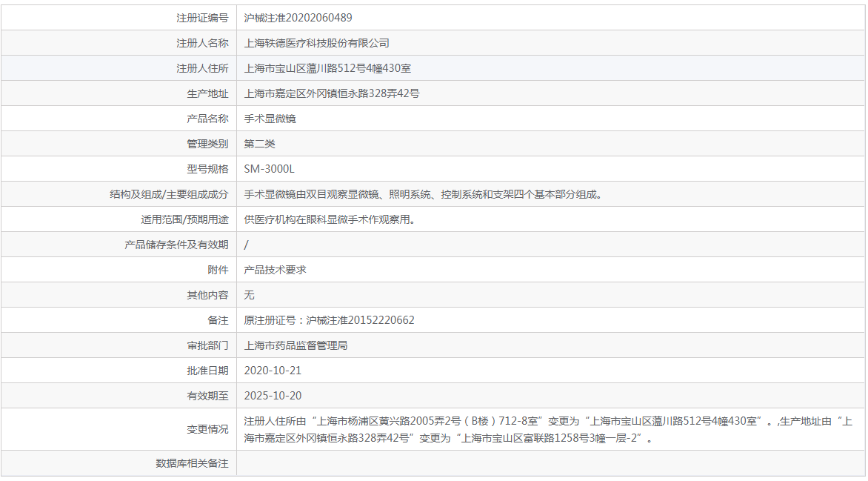The height and width of the screenshot is (481, 868).
Task: Click the expiry date 2025-10-20
Action: [273, 396]
